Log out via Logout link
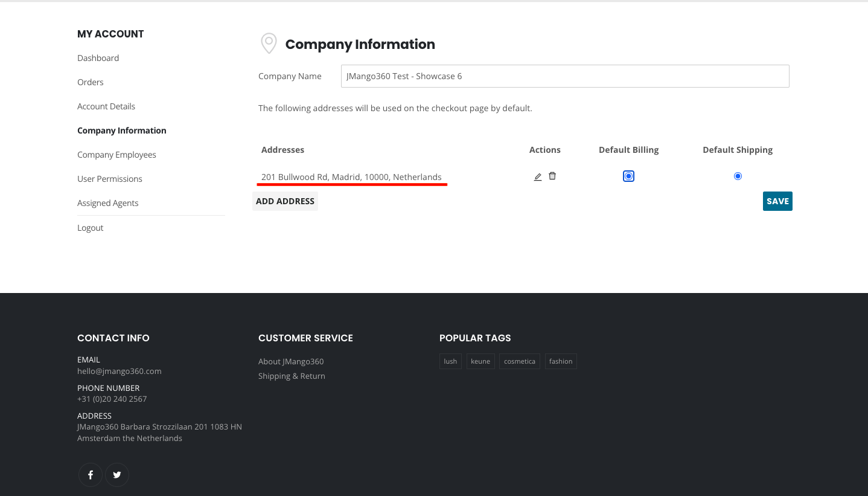This screenshot has height=496, width=868. click(91, 228)
